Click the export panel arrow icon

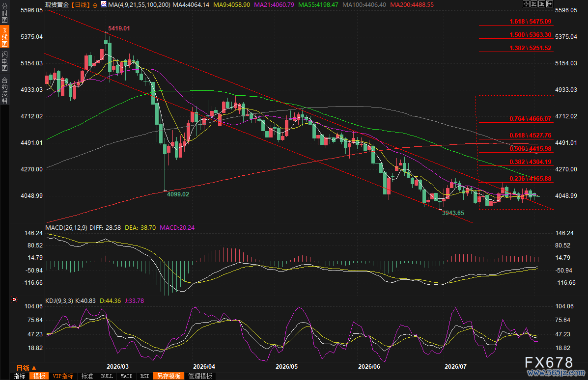[550, 4]
